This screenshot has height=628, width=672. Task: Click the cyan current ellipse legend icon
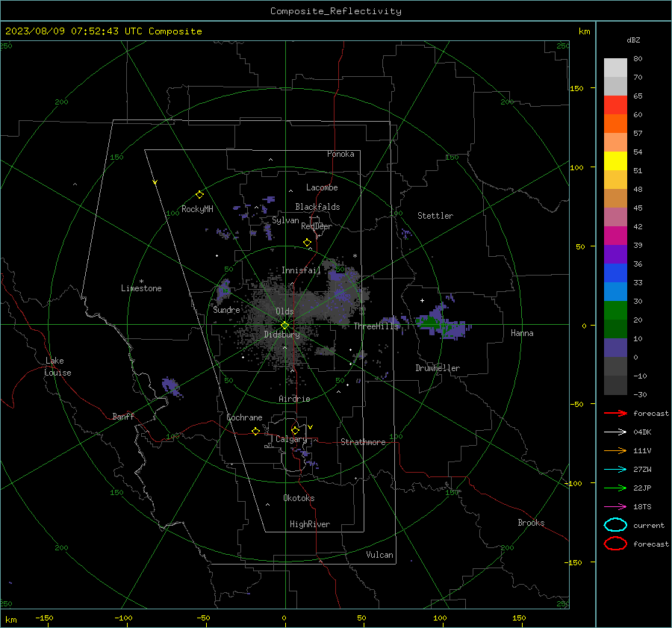pyautogui.click(x=615, y=525)
